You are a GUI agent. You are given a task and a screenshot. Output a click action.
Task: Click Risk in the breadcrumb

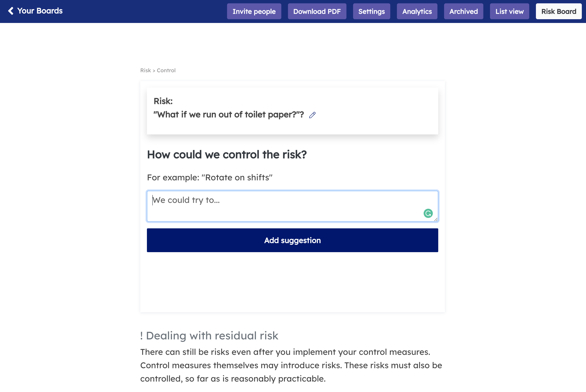146,70
